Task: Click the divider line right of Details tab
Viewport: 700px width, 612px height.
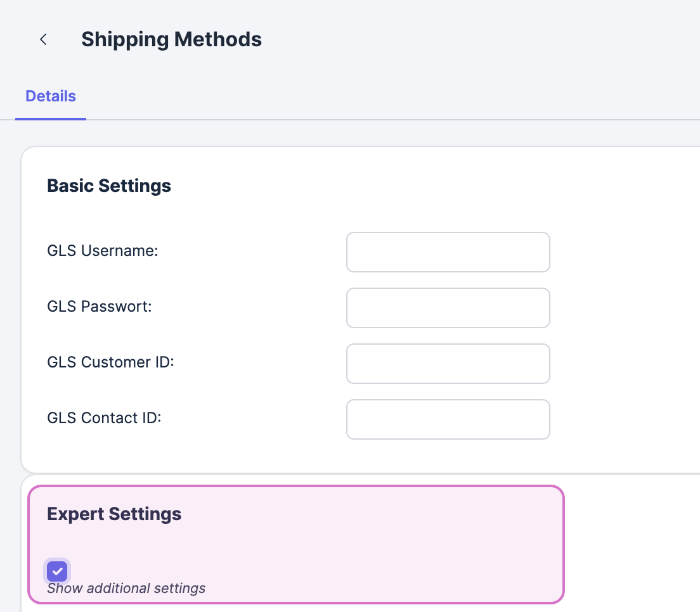Action: [380, 119]
